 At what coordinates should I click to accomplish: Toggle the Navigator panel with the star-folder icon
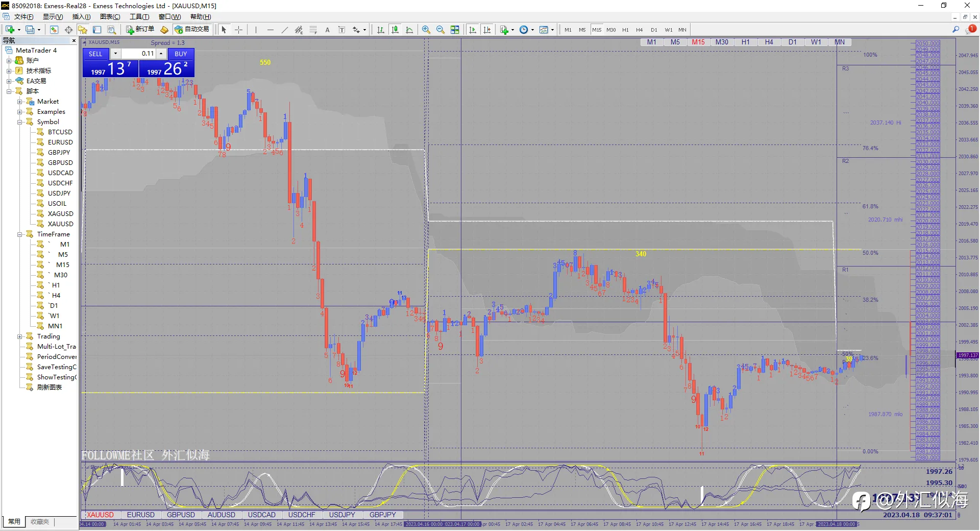point(83,30)
